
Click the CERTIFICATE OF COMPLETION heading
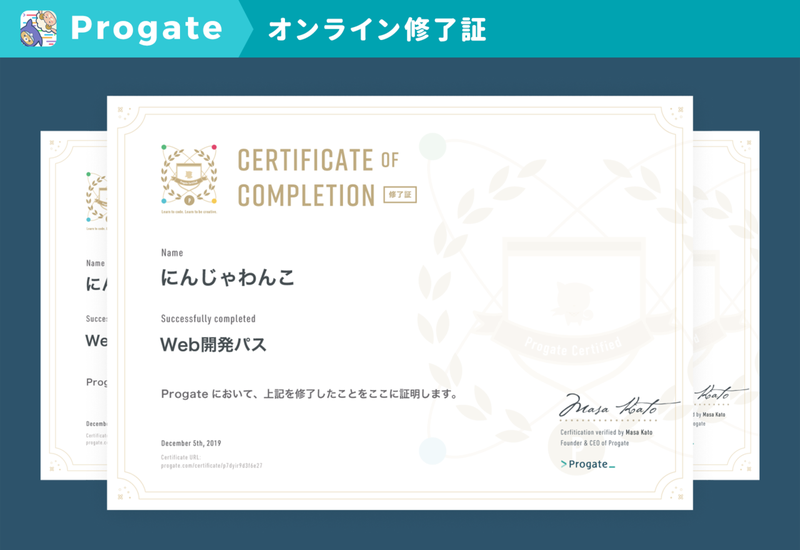pyautogui.click(x=318, y=178)
